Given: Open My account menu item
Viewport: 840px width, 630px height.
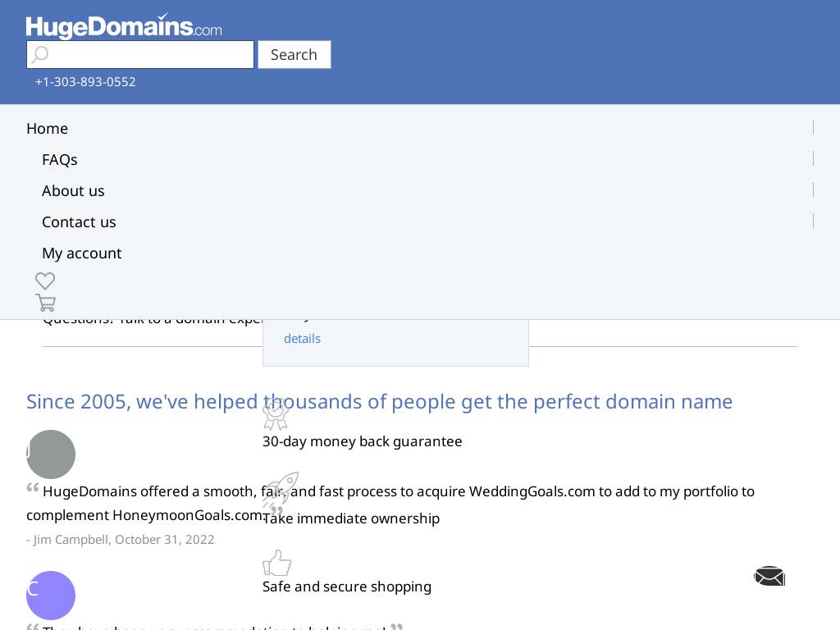Looking at the screenshot, I should [x=82, y=253].
